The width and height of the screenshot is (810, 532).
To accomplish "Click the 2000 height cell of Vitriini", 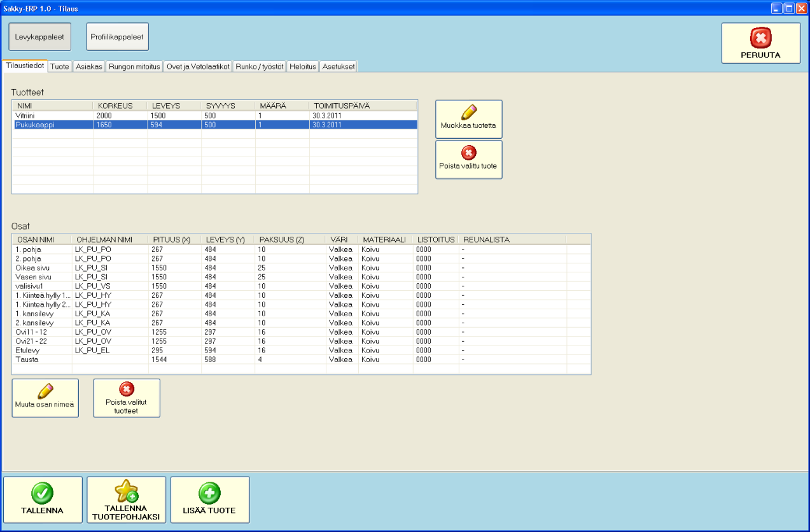I will (120, 116).
